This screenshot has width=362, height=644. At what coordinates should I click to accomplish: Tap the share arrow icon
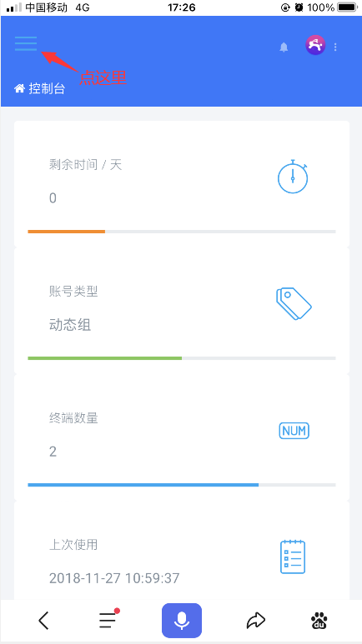[x=256, y=621]
